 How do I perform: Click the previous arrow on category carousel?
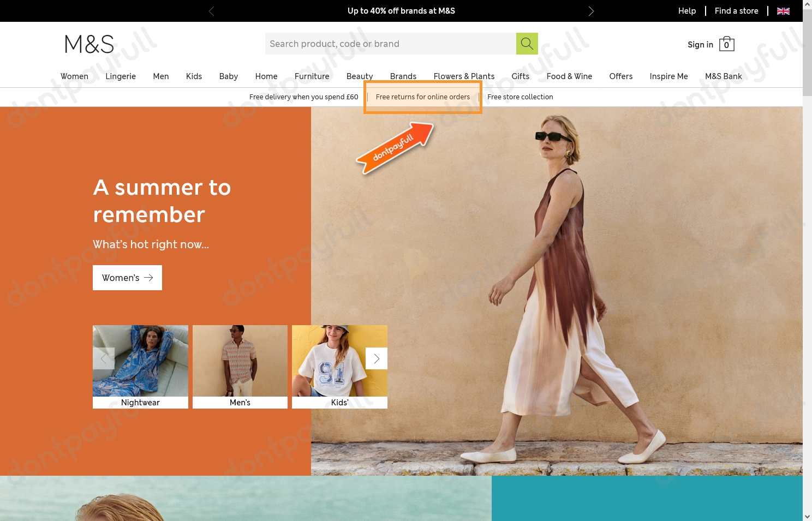104,358
